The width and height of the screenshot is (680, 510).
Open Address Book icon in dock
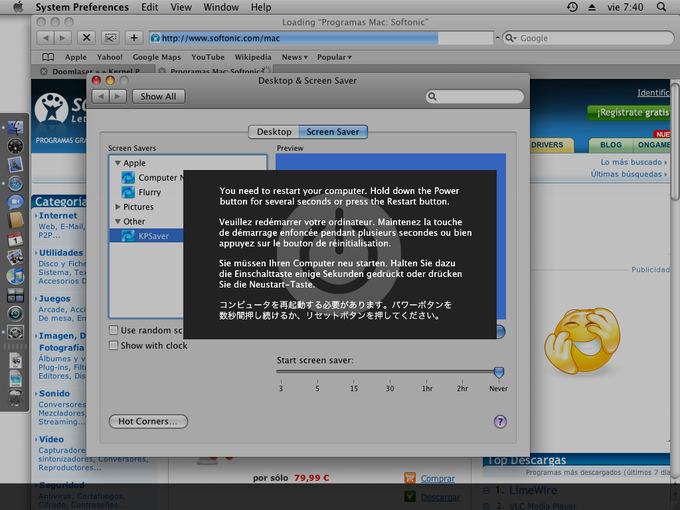(15, 221)
